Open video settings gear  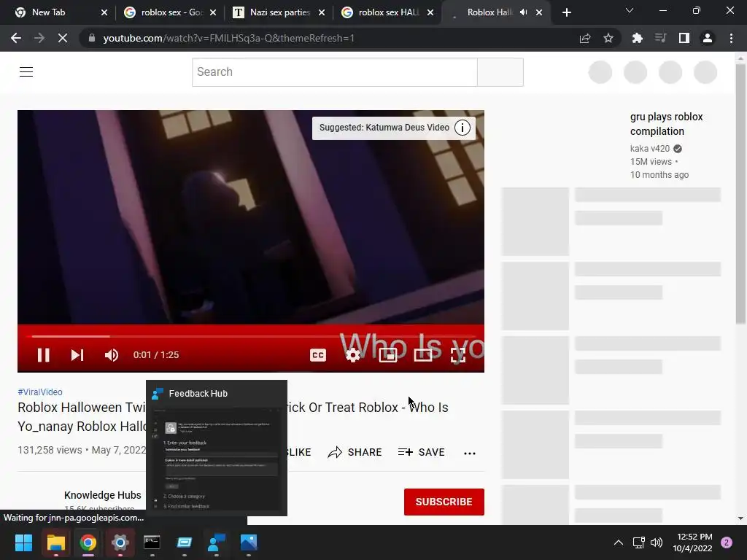[x=352, y=355]
